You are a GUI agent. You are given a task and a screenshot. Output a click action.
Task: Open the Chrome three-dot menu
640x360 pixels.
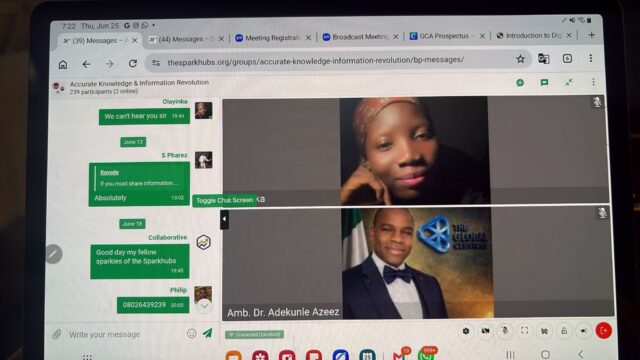591,58
